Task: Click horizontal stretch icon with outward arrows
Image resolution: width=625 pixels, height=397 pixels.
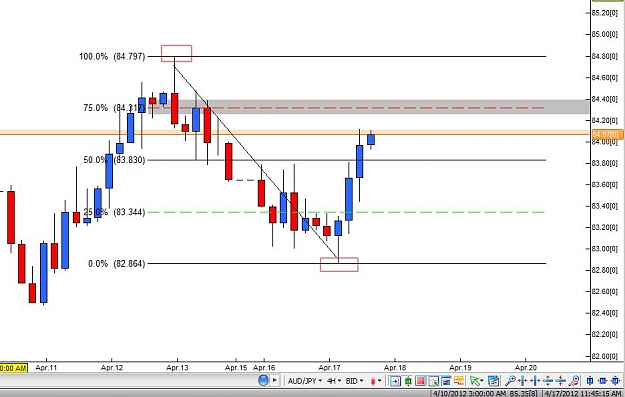Action: tap(522, 381)
